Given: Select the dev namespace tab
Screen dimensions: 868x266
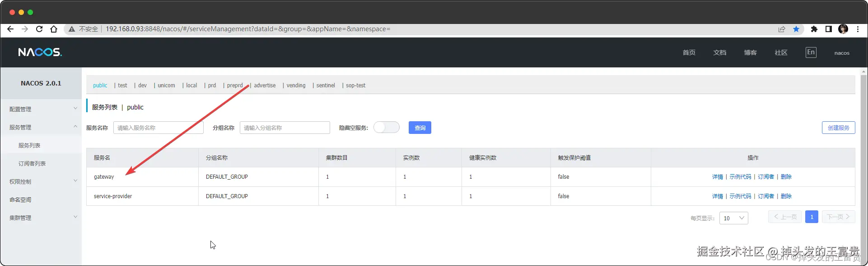Looking at the screenshot, I should 142,85.
